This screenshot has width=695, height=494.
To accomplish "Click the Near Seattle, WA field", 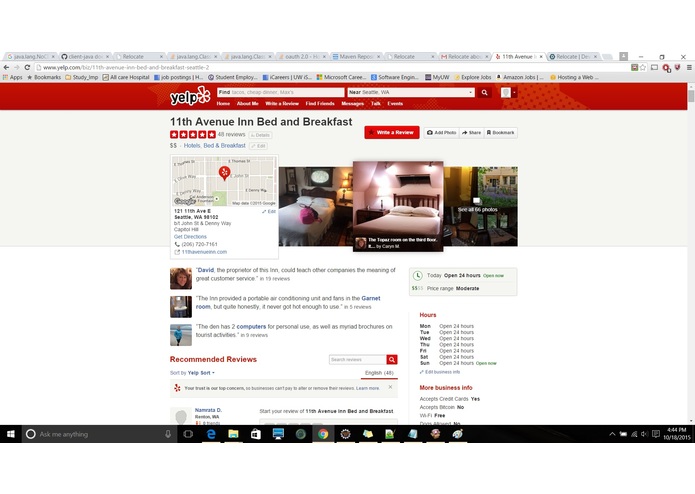I will (410, 92).
